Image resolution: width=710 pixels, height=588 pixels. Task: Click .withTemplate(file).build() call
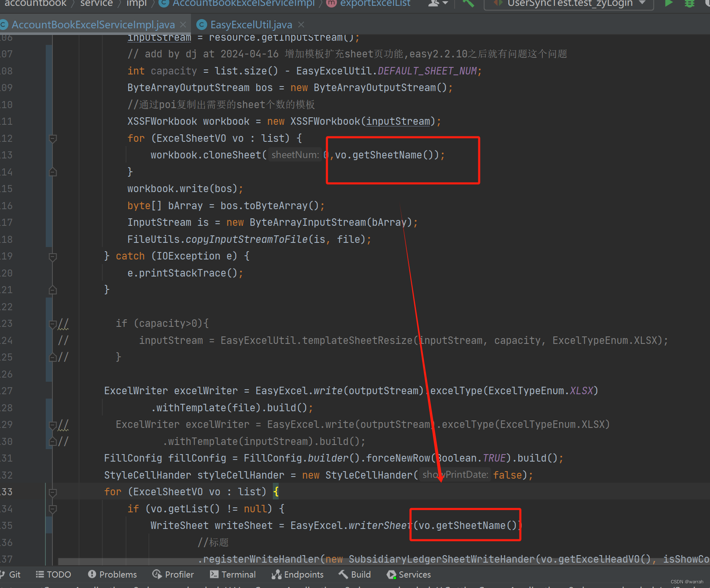coord(232,408)
